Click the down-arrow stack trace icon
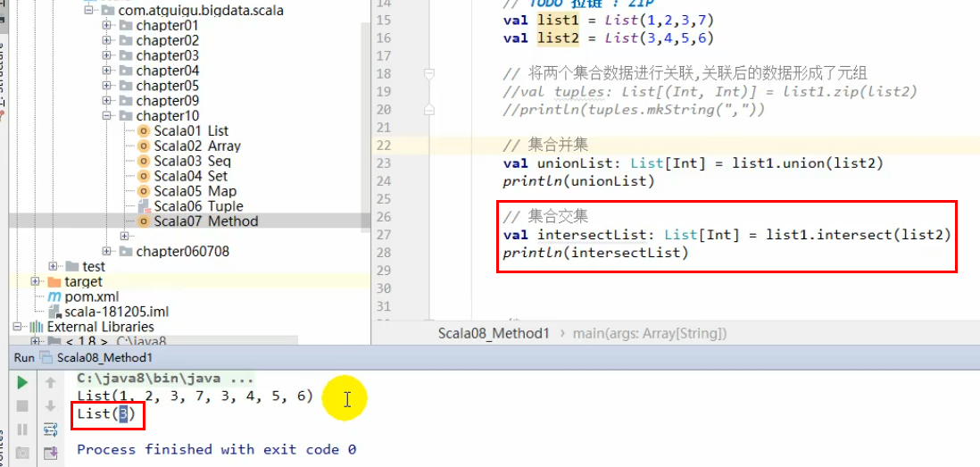The image size is (980, 467). tap(51, 405)
